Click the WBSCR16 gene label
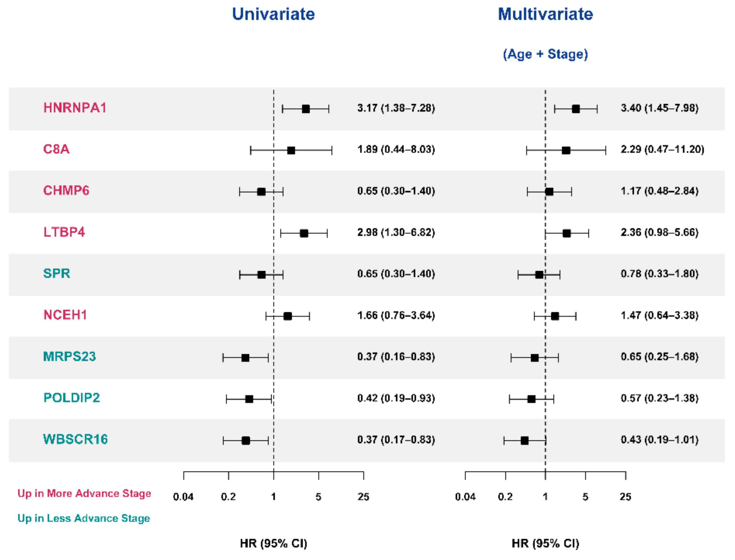The height and width of the screenshot is (560, 735). point(75,439)
